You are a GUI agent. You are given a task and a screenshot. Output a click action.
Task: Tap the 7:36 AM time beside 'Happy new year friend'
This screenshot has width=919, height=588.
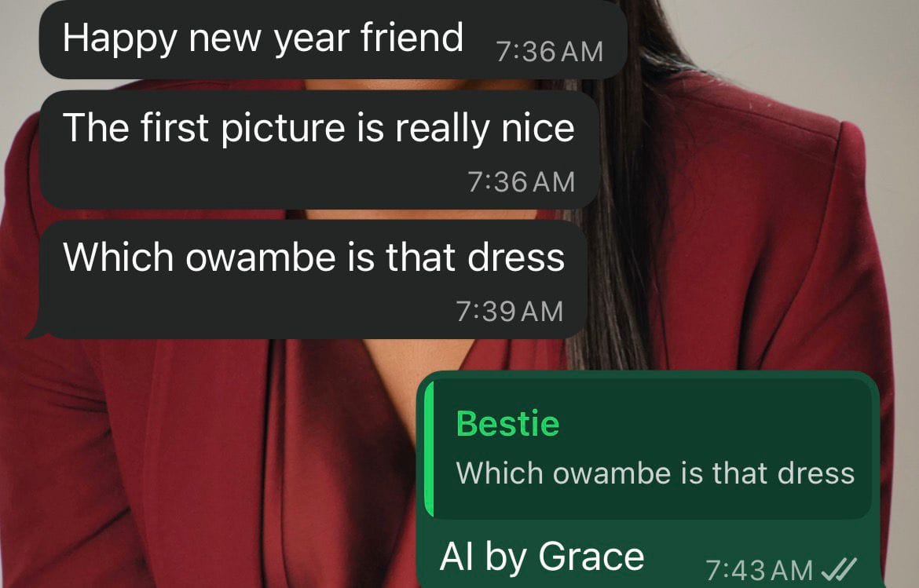(x=549, y=52)
